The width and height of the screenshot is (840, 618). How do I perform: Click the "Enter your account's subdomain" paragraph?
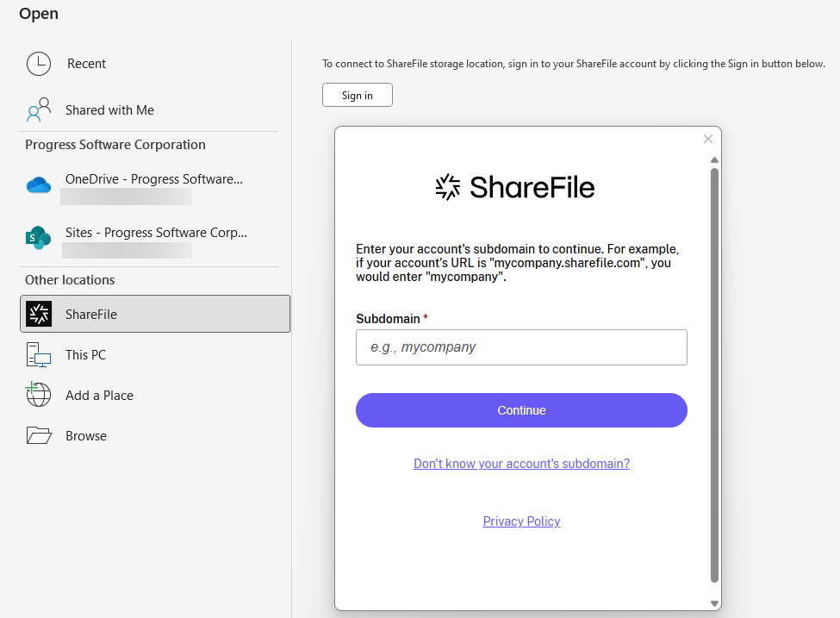coord(518,263)
